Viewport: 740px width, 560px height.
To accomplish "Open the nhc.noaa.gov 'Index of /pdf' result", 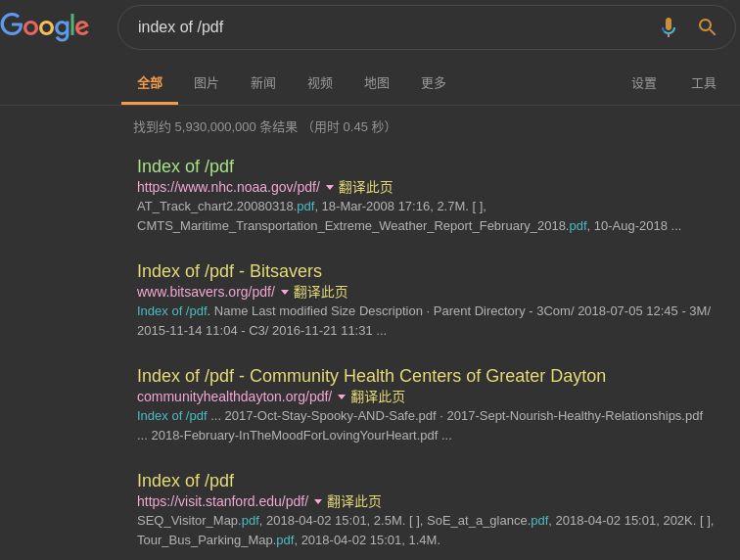I will click(185, 166).
